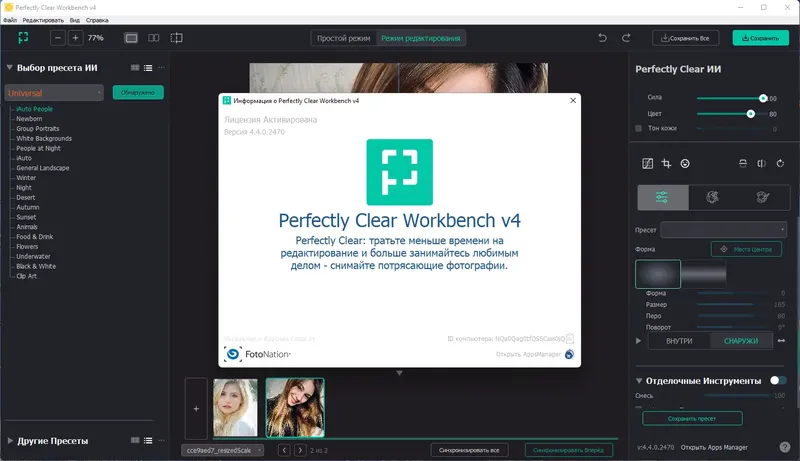Open the Universal preset group dropdown
This screenshot has width=800, height=461.
click(54, 93)
